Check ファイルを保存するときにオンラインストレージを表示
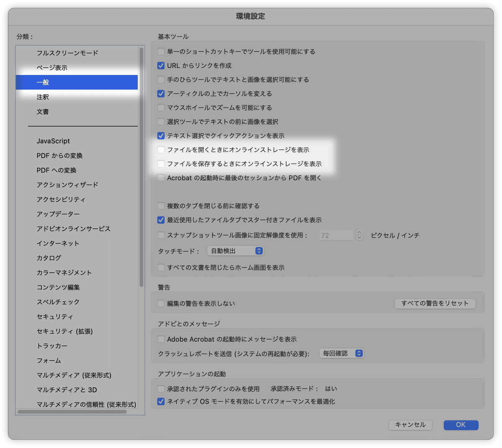This screenshot has height=448, width=502. point(161,164)
